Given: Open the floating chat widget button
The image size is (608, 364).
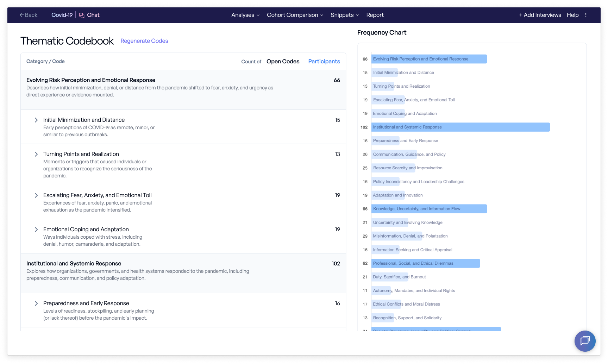Looking at the screenshot, I should pyautogui.click(x=585, y=341).
